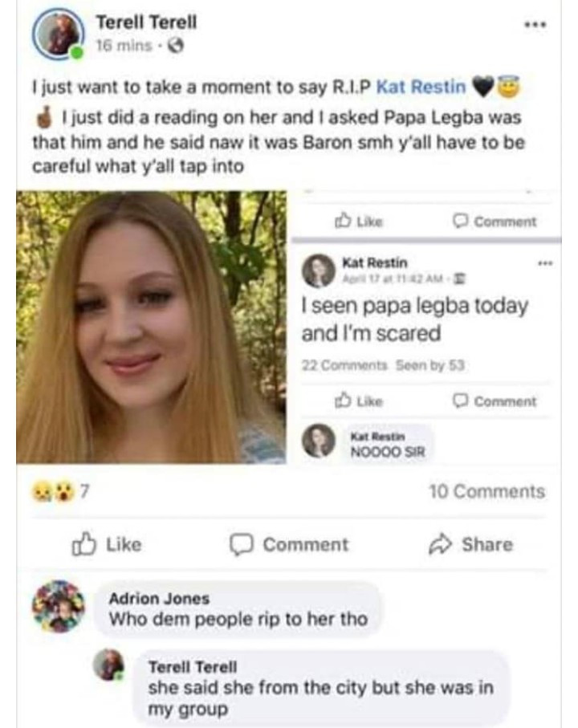
Task: Click Kat Restin's avatar in embedded post
Action: 318,270
